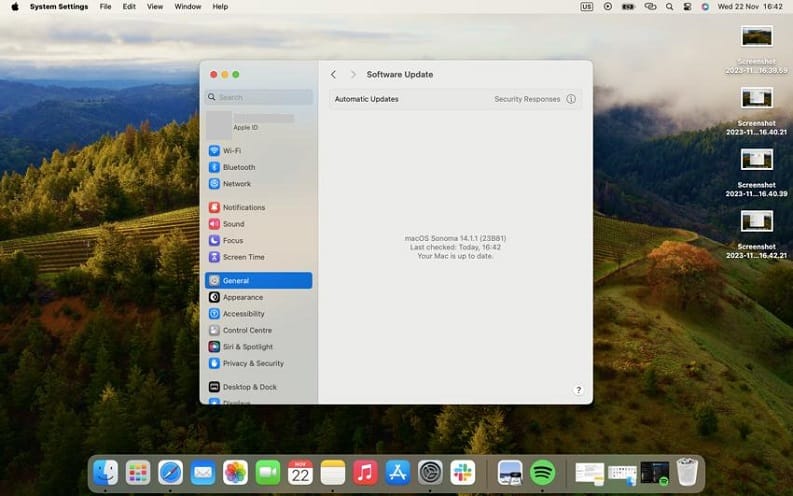Open Privacy & Security settings
The height and width of the screenshot is (496, 793).
coord(258,364)
